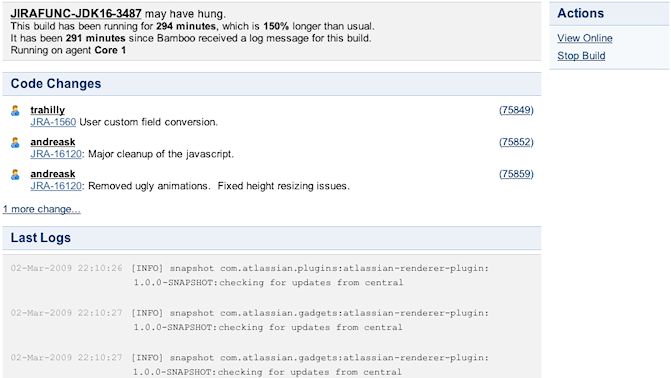
Task: Click avatar icon beside andreask's javascript cleanup change
Action: tap(15, 143)
